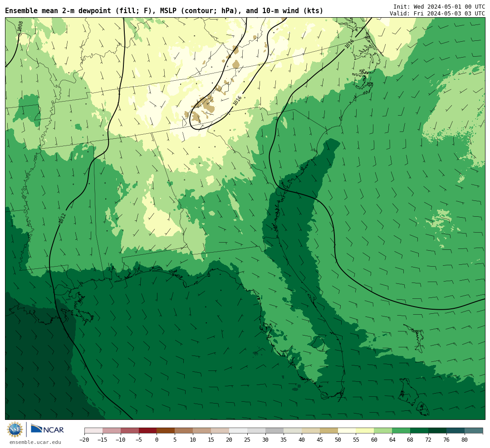Screen dimensions: 490x448
Task: Pick the green swatch between 64 and 68
Action: [401, 431]
